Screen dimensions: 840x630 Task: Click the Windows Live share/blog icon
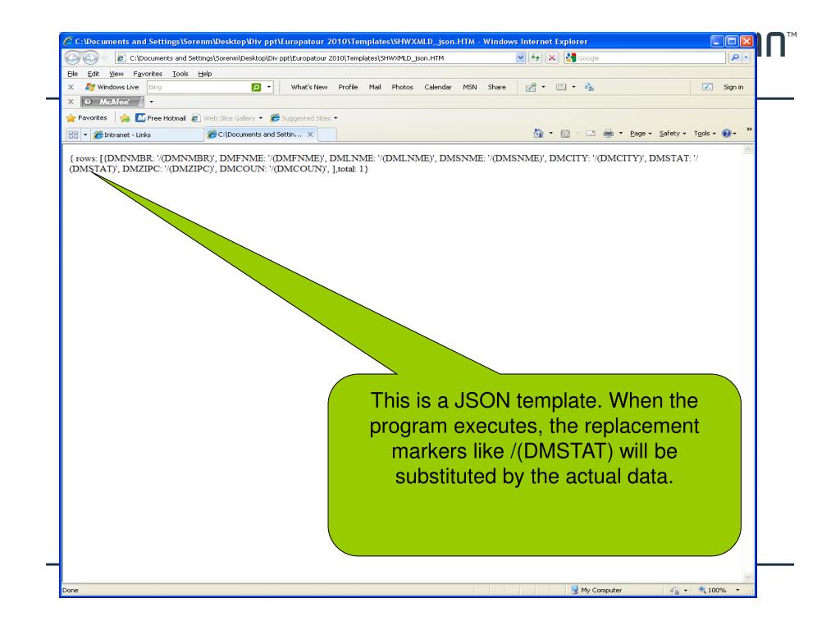(x=531, y=87)
